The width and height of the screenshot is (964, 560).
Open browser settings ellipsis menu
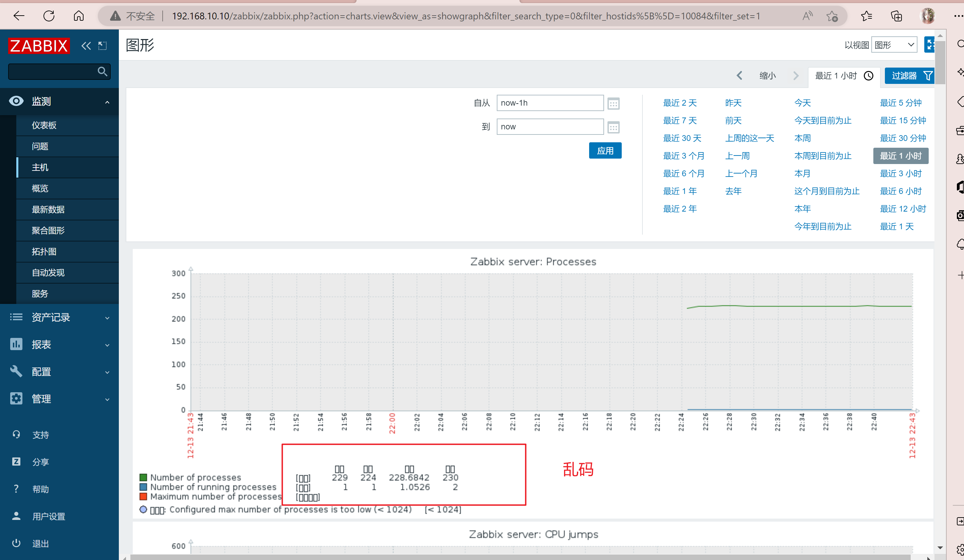(958, 16)
